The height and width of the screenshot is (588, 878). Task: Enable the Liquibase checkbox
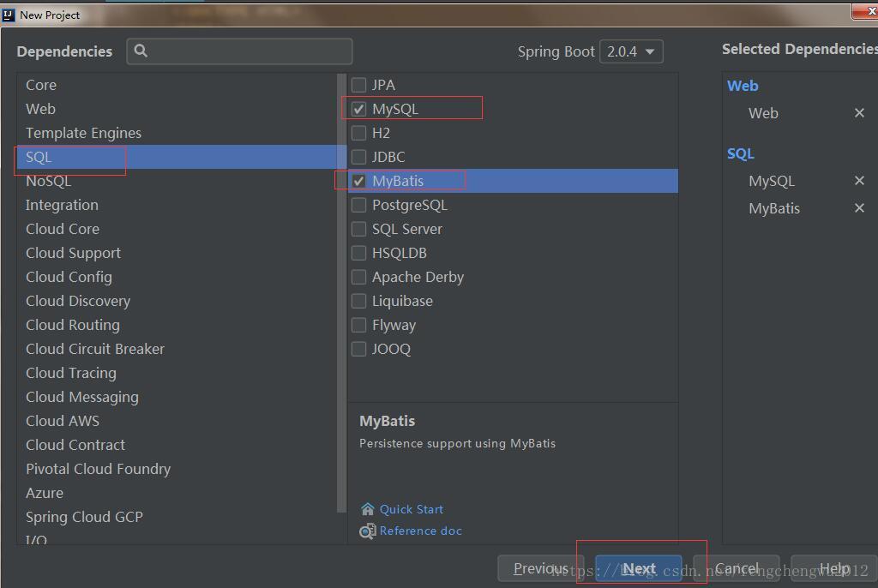358,301
